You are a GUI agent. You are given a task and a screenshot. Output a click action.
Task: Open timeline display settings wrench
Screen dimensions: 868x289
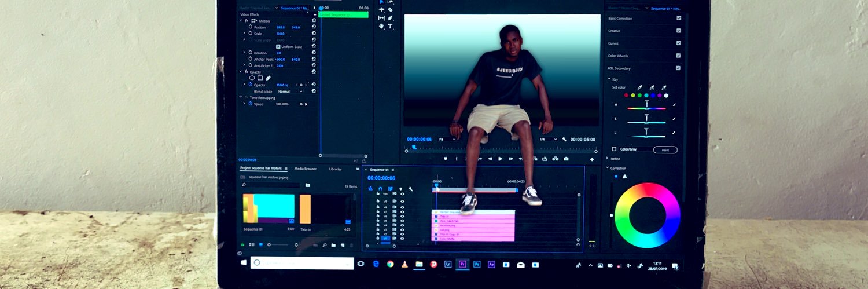(410, 189)
